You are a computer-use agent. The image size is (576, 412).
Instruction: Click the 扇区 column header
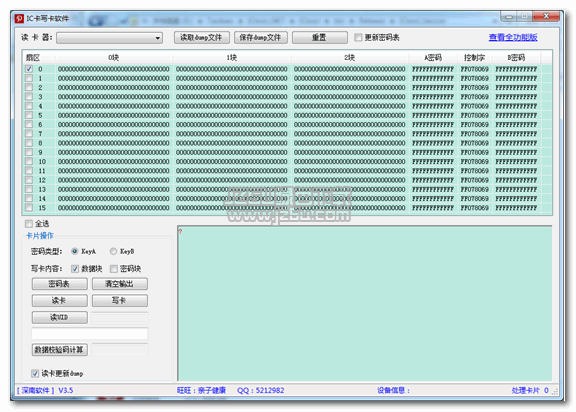coord(39,58)
